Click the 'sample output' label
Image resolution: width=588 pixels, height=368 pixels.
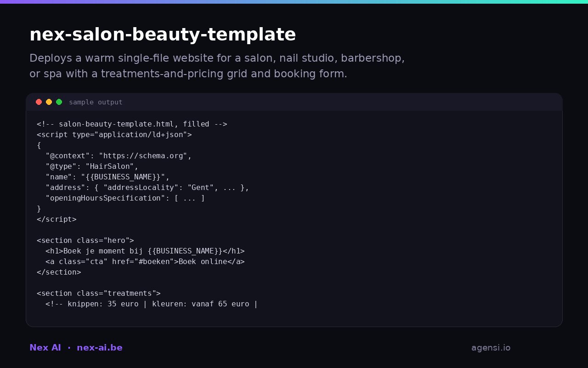pos(96,102)
